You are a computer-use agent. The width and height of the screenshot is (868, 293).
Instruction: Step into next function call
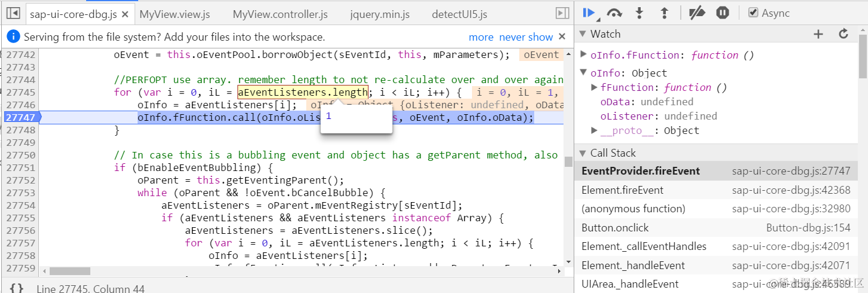coord(639,13)
